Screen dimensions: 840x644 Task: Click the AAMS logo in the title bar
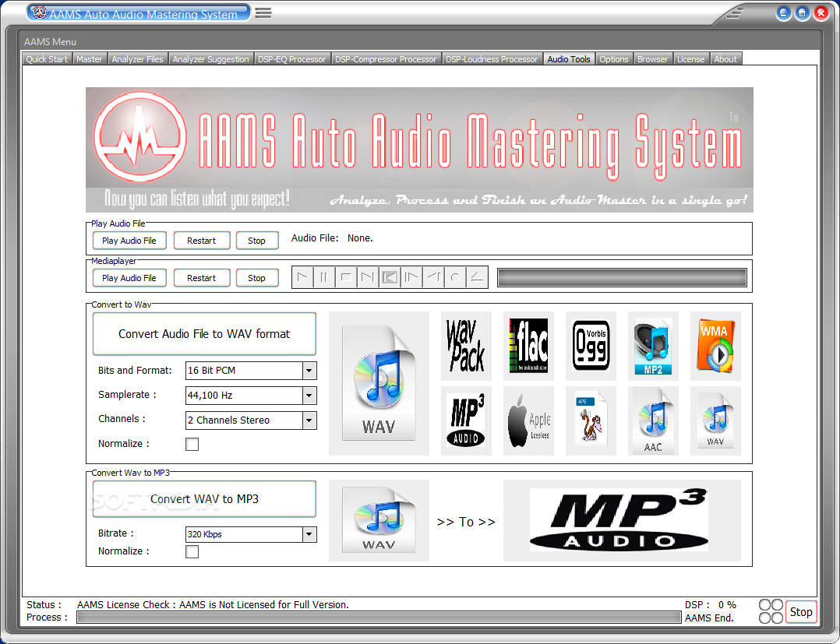pyautogui.click(x=40, y=12)
